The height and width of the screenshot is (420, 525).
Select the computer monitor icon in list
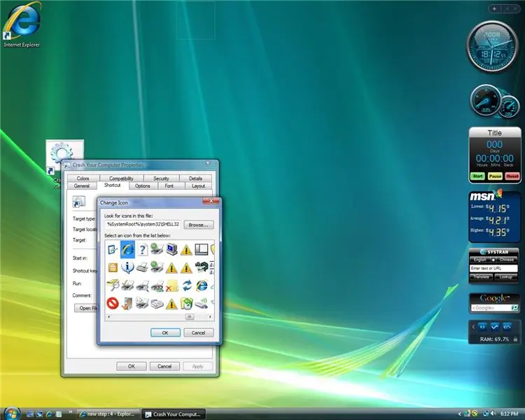click(x=171, y=249)
